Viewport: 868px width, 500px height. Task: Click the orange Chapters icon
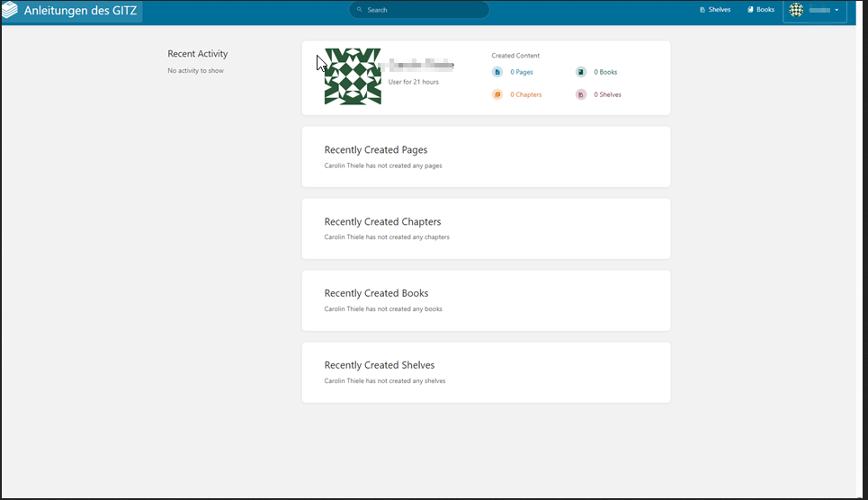click(497, 94)
